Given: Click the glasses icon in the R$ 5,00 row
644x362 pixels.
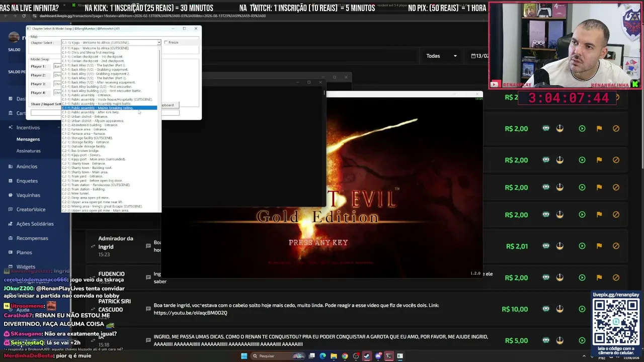Looking at the screenshot, I should pyautogui.click(x=546, y=340).
